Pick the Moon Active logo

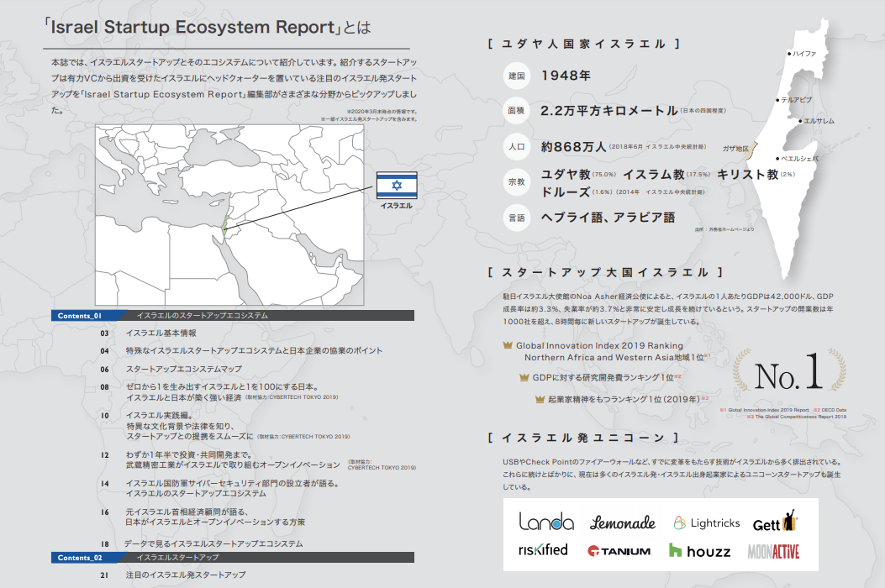coord(773,551)
